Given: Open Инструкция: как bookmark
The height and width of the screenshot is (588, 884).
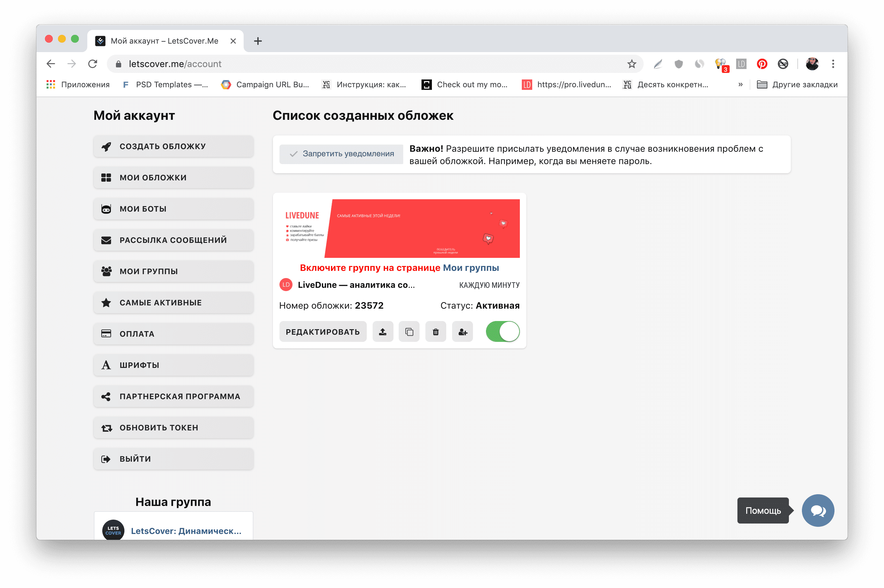Looking at the screenshot, I should coord(364,84).
